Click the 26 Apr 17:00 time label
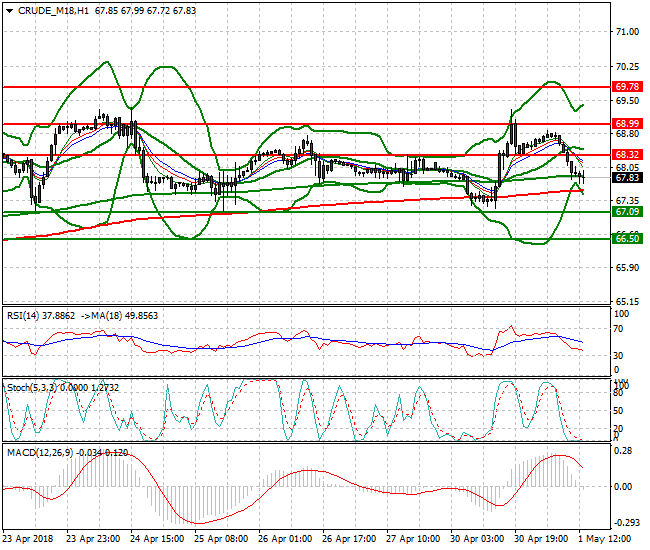650x550 pixels. tap(349, 539)
